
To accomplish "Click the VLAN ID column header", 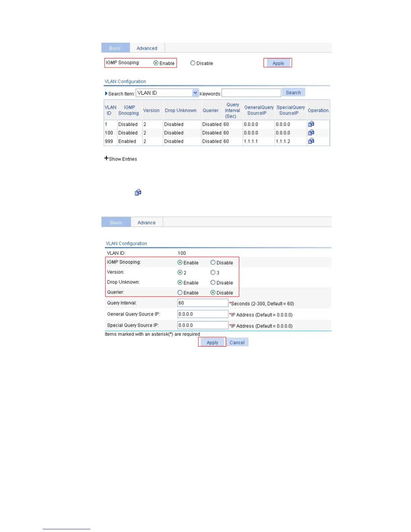I will 110,110.
